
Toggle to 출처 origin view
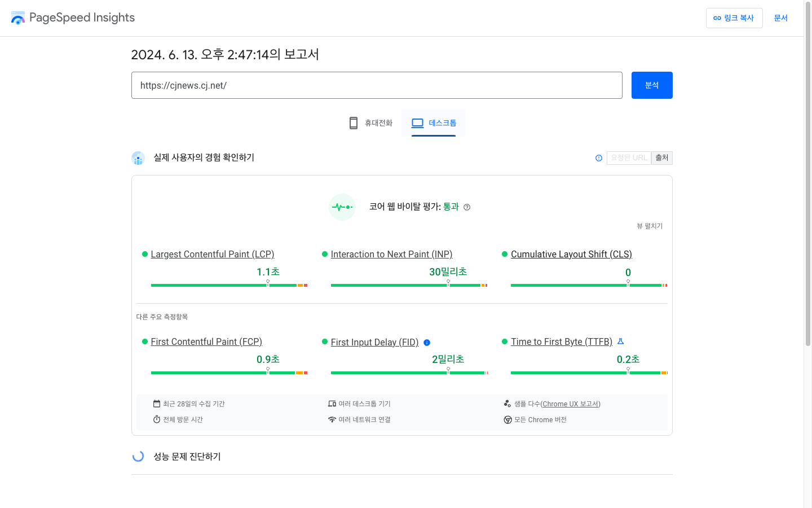pos(661,158)
